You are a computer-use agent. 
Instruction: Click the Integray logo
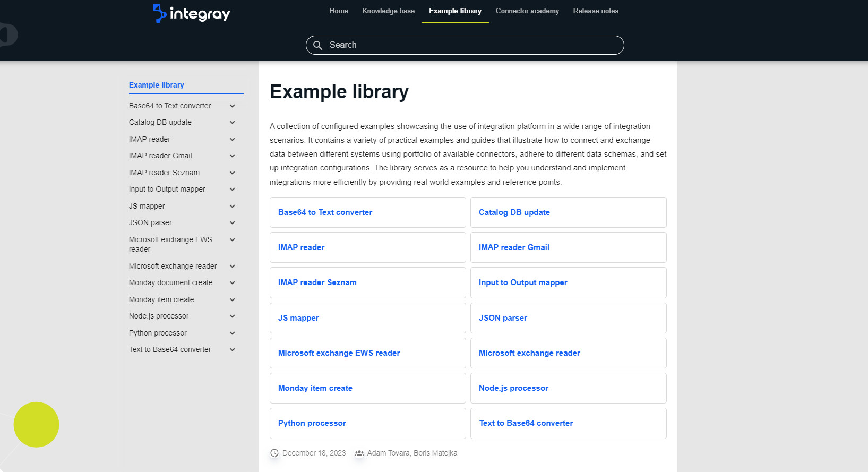pyautogui.click(x=191, y=13)
